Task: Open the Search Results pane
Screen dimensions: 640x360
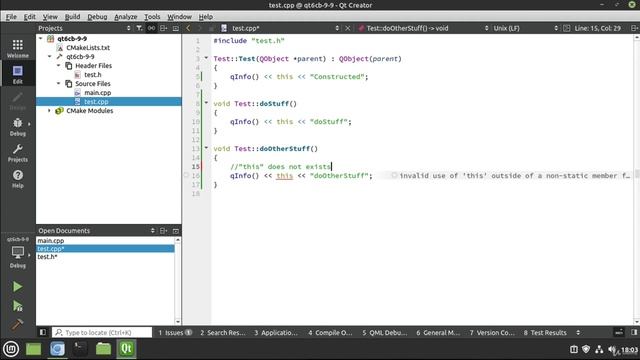Action: pos(223,332)
